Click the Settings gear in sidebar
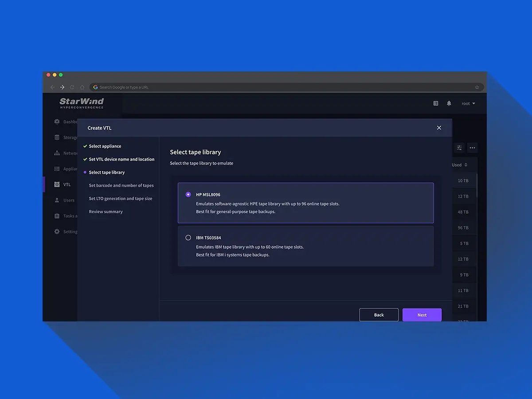The width and height of the screenshot is (532, 399). tap(57, 231)
